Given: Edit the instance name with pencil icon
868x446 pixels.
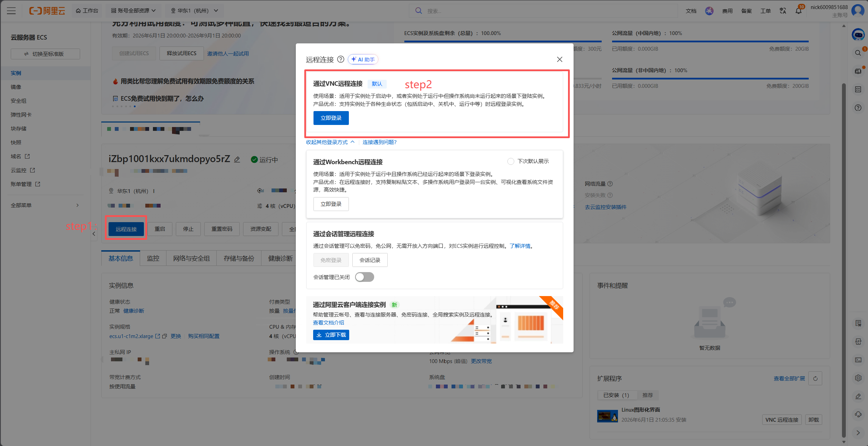Looking at the screenshot, I should (x=237, y=160).
